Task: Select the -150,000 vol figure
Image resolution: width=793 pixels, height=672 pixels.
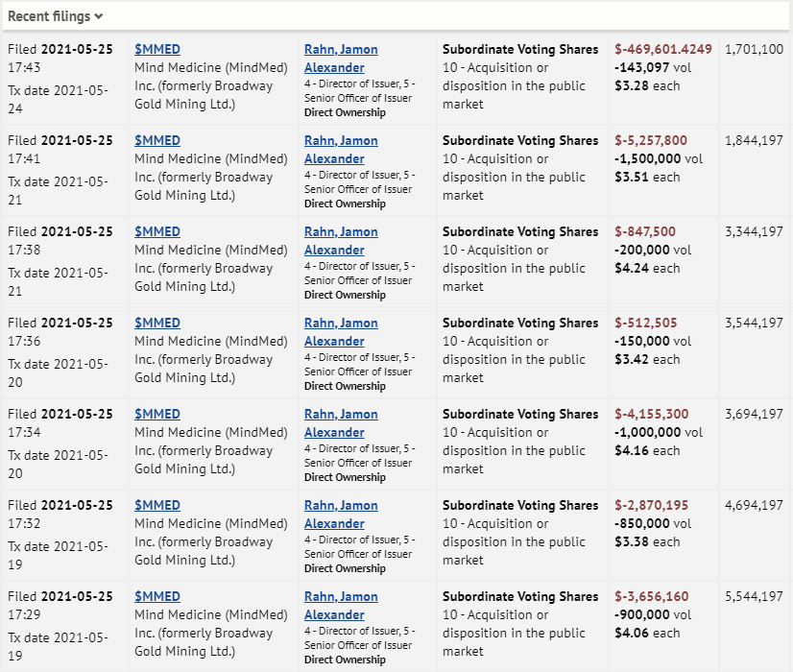Action: tap(653, 341)
